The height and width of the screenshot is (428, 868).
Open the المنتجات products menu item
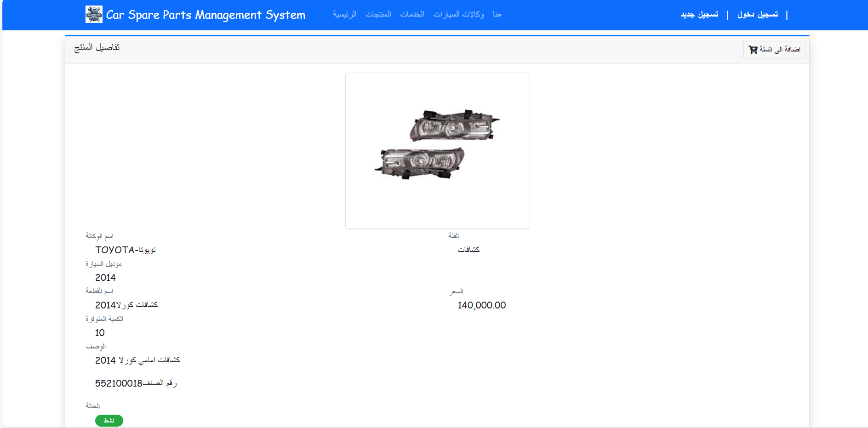pyautogui.click(x=378, y=14)
